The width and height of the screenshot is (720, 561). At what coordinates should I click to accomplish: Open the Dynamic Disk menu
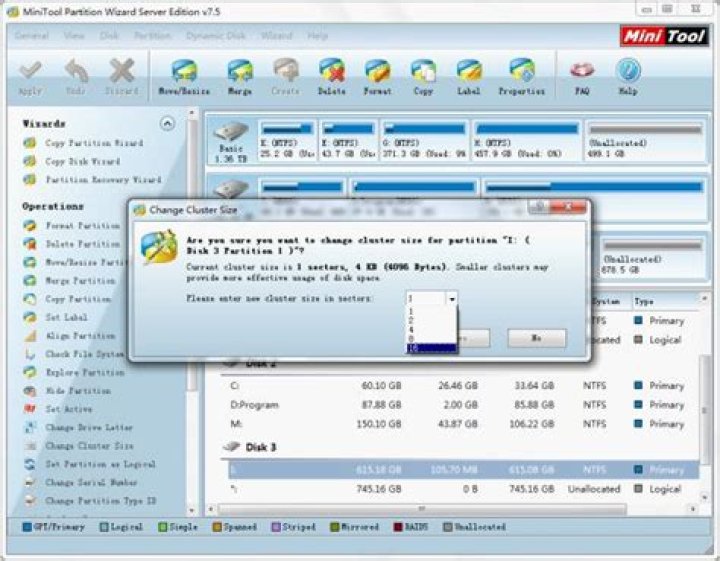215,36
